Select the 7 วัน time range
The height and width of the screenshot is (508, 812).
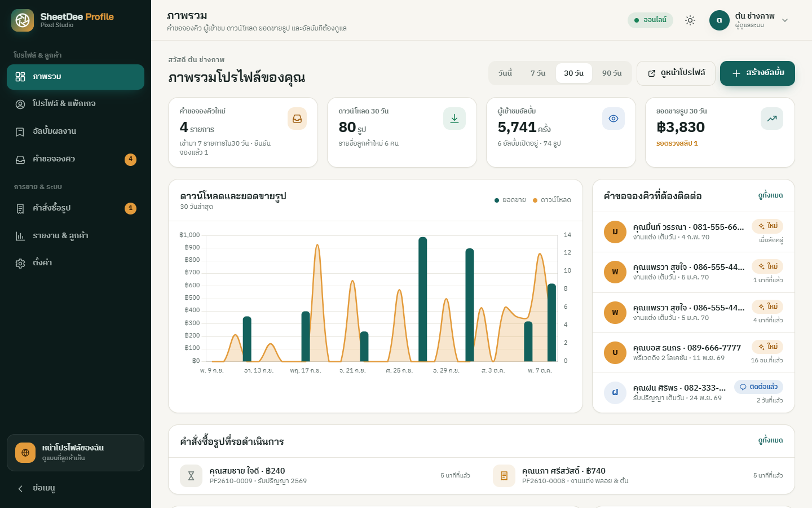pyautogui.click(x=538, y=73)
